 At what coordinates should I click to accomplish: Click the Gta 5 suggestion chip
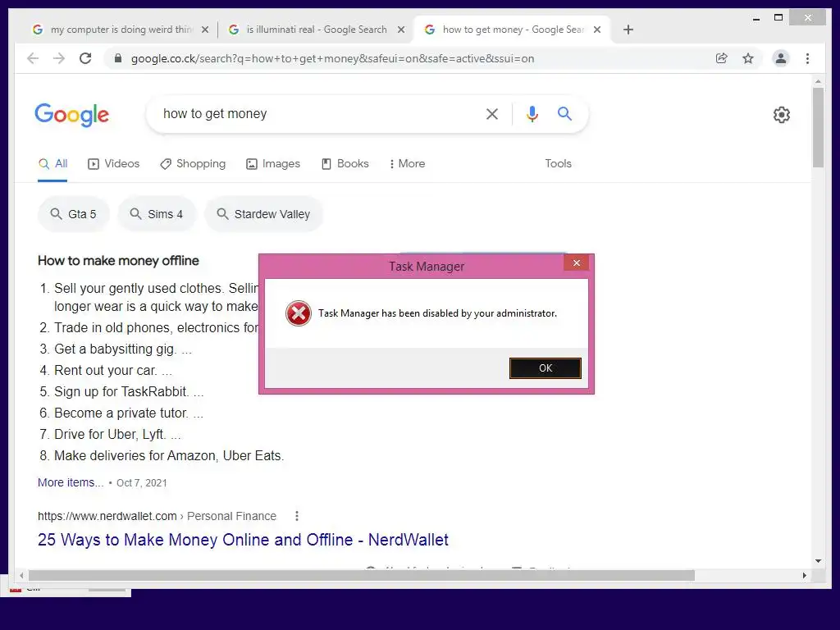tap(73, 214)
